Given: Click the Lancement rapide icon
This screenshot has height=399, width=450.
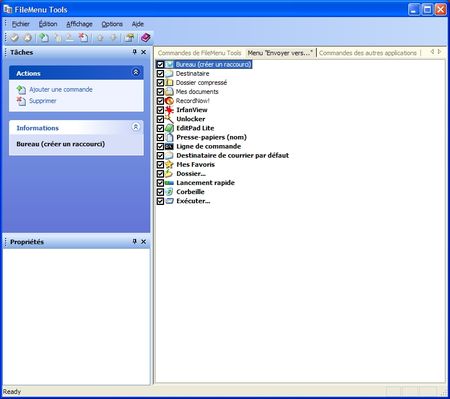Looking at the screenshot, I should tap(169, 183).
